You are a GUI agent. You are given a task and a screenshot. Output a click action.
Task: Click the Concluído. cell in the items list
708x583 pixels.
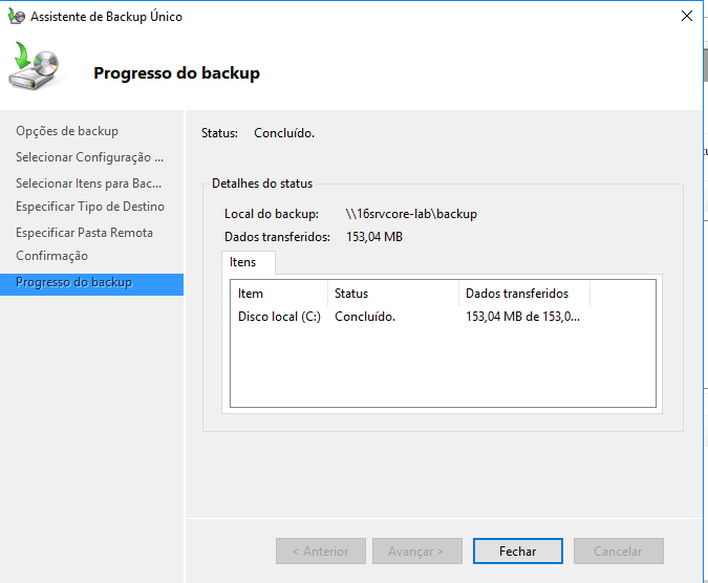click(365, 317)
